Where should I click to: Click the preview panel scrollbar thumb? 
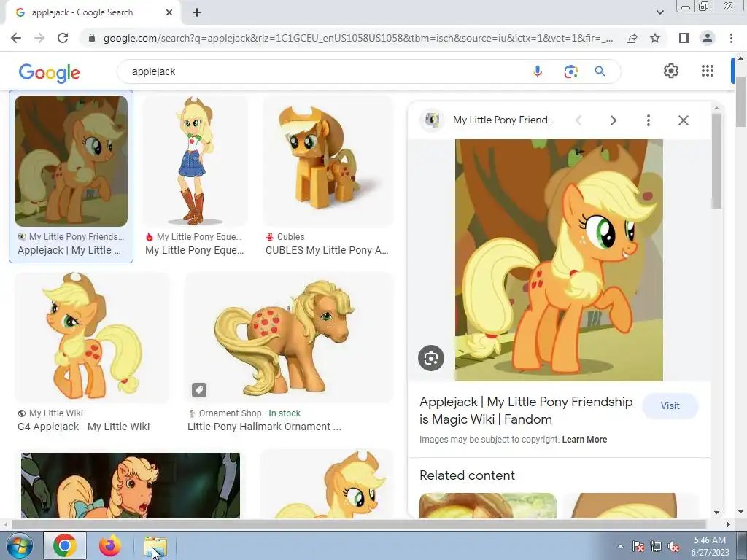[x=716, y=161]
